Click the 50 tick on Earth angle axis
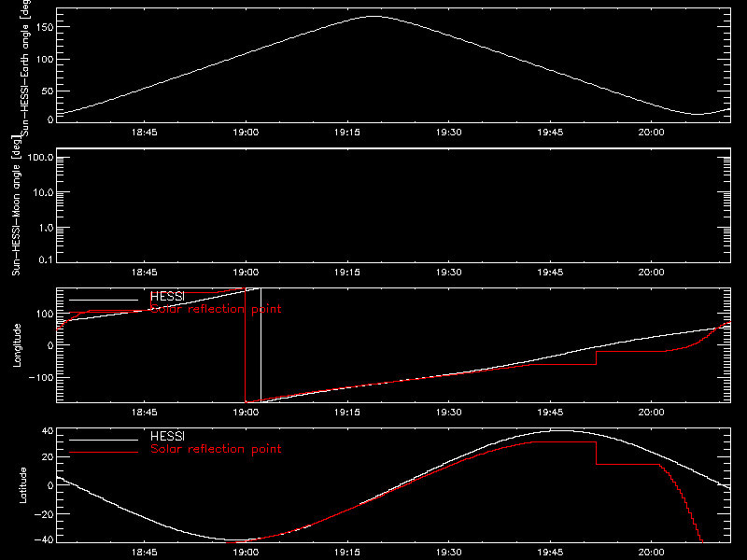The image size is (747, 560). tap(48, 91)
